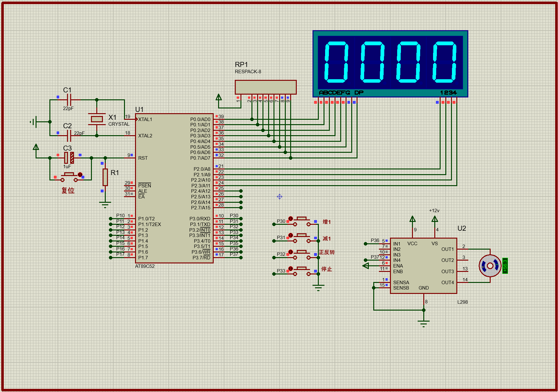The height and width of the screenshot is (392, 558).
Task: Click the input arrow terminal at ENA
Action: pos(366,266)
